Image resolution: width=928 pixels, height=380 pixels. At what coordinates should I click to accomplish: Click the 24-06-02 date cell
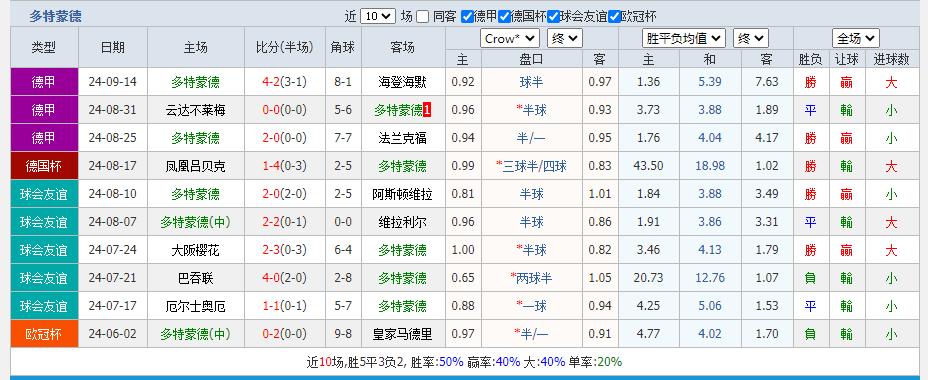point(112,334)
